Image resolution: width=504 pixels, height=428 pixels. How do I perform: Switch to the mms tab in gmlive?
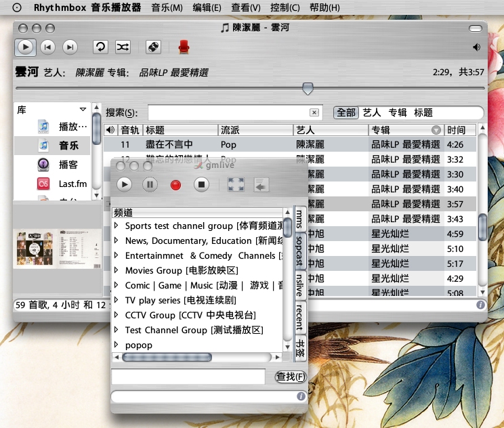(x=299, y=219)
